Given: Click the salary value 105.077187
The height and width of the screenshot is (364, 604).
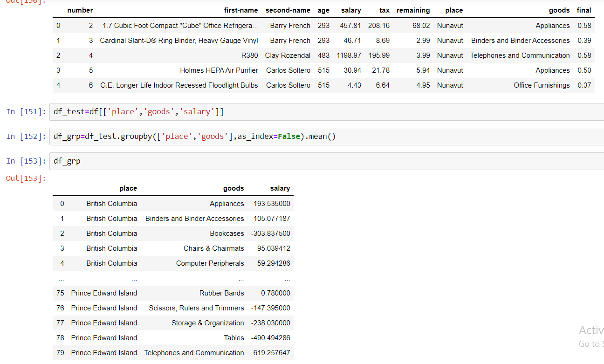Looking at the screenshot, I should tap(272, 219).
